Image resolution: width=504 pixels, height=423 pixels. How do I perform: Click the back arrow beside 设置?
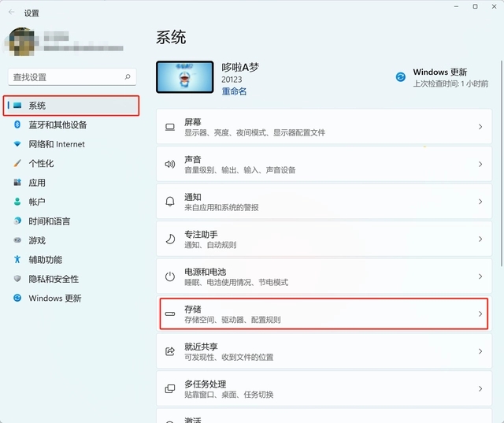point(12,13)
